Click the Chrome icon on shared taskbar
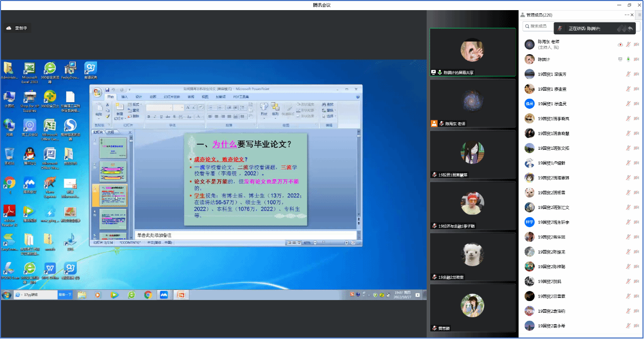 [148, 294]
